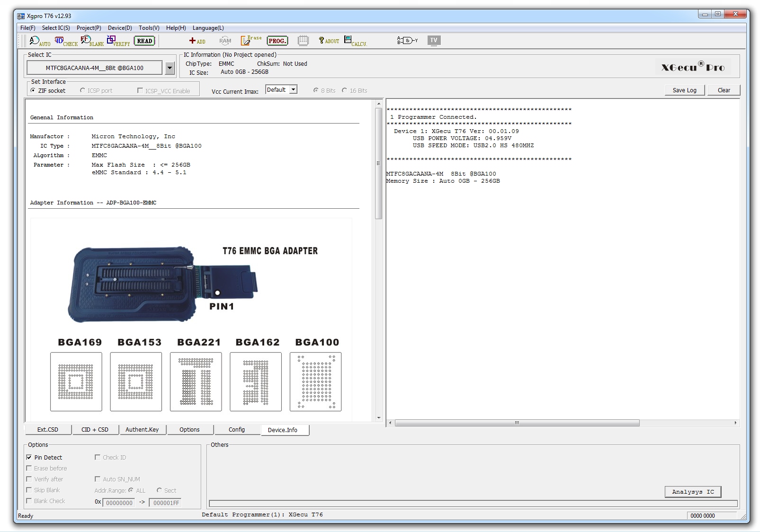
Task: Open ABOUT from the toolbar
Action: pyautogui.click(x=329, y=41)
